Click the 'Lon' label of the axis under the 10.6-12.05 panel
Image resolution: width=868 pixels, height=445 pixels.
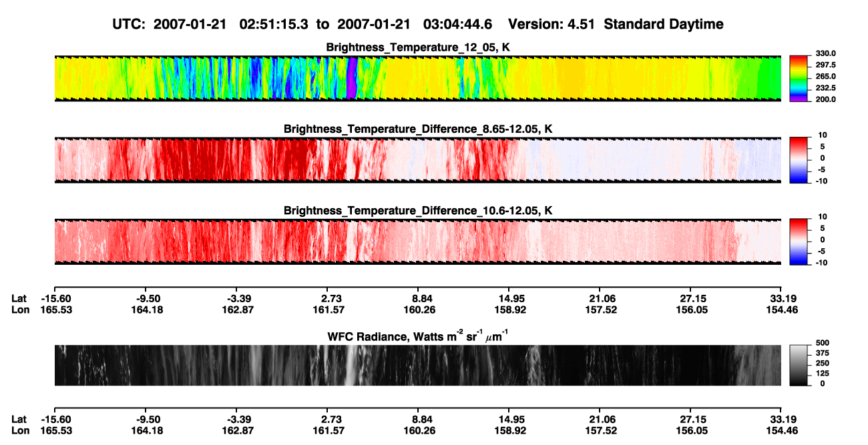point(20,310)
